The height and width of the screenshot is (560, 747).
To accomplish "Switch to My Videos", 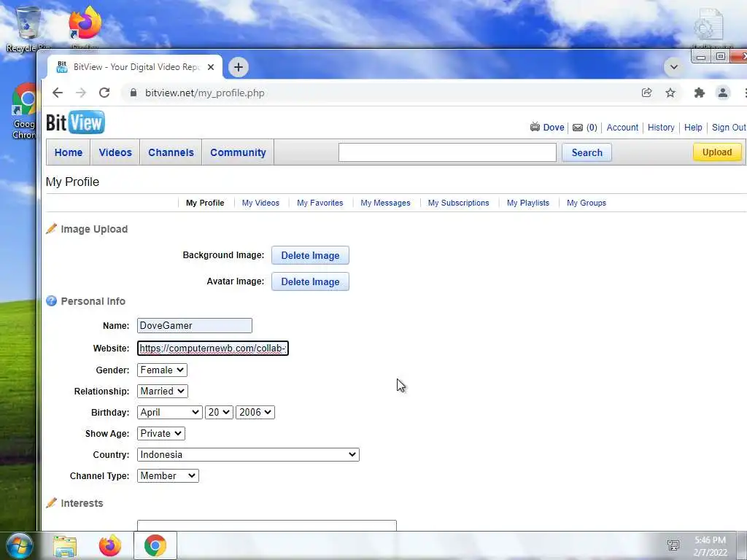I will pyautogui.click(x=260, y=203).
